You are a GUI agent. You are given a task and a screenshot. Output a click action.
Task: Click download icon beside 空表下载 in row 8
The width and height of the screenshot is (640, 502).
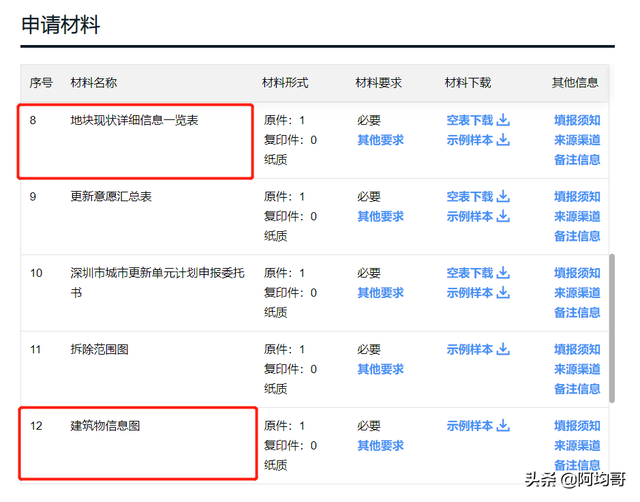(503, 120)
